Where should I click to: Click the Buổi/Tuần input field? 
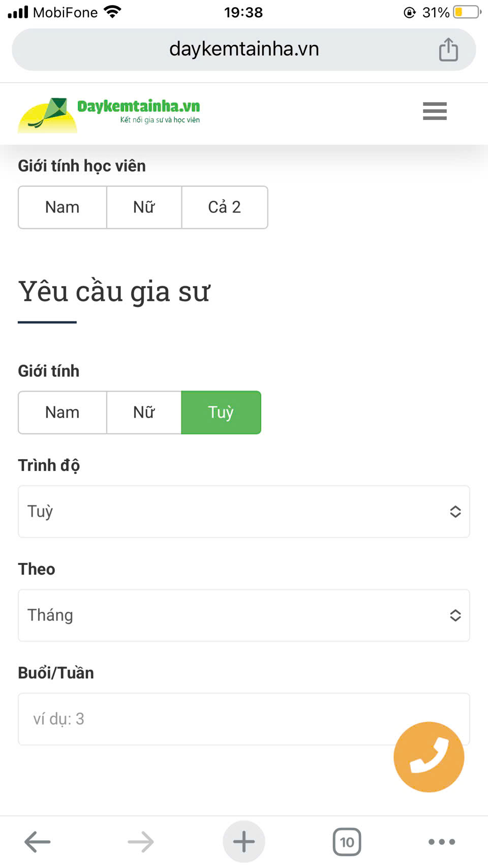[x=203, y=719]
